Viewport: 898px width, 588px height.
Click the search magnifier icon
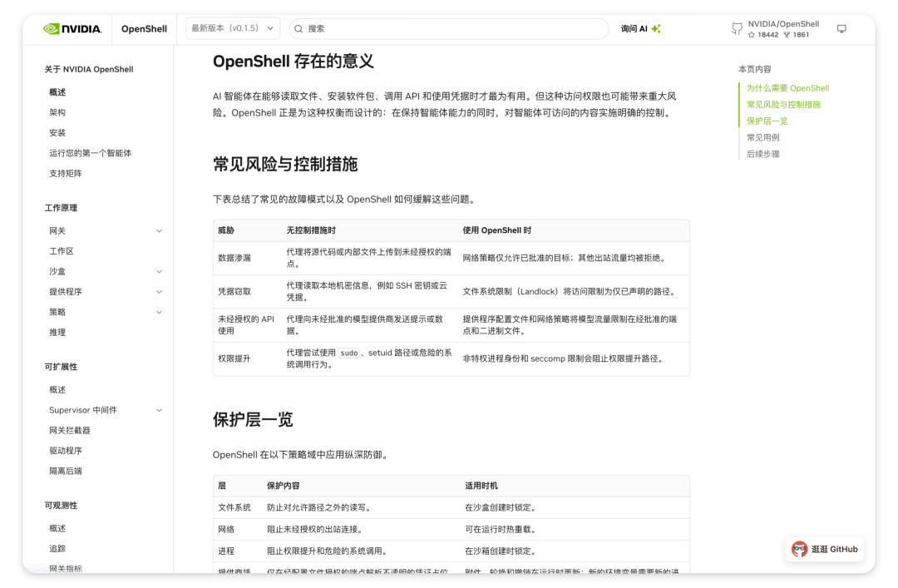(299, 28)
